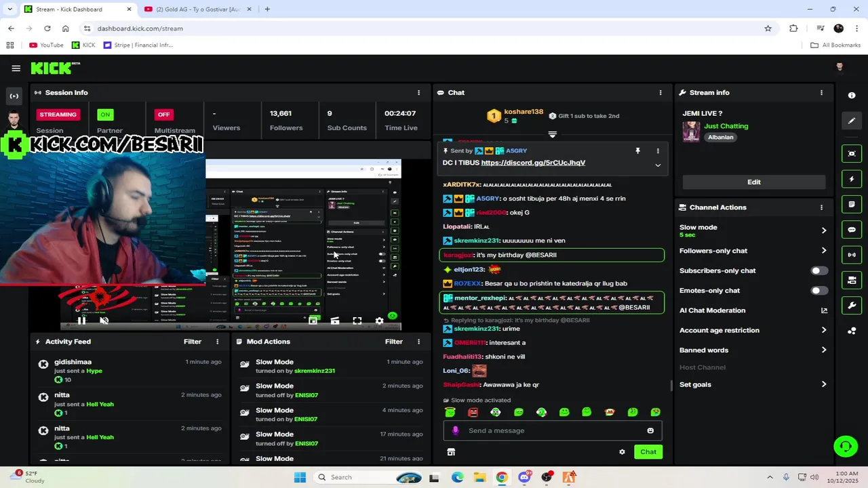
Task: Open chat settings gear icon
Action: [622, 452]
